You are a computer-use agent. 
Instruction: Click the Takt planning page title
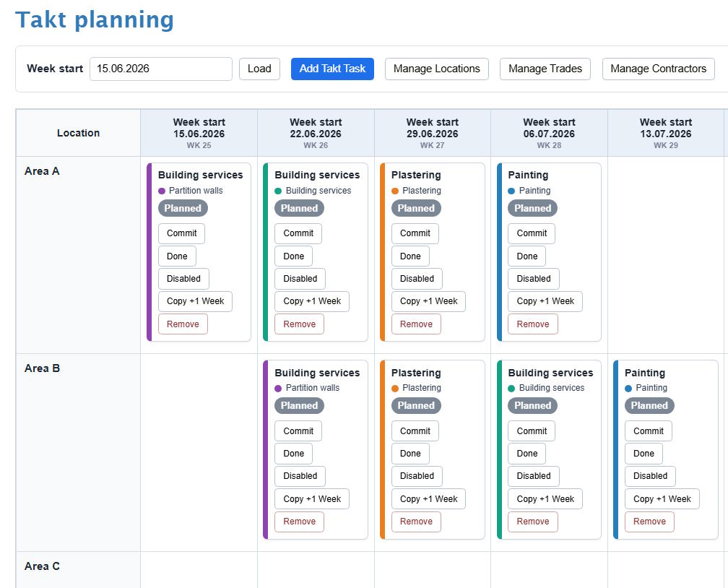click(x=94, y=20)
